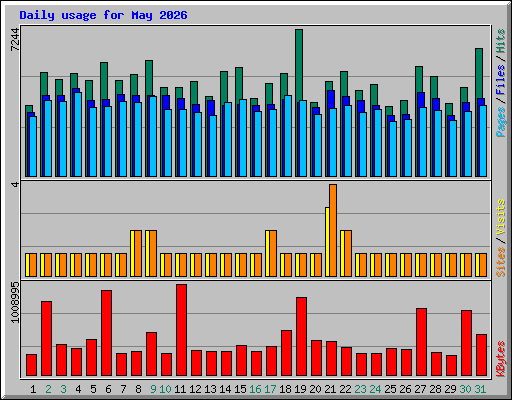Click the "KBytes" legend label

[x=501, y=359]
